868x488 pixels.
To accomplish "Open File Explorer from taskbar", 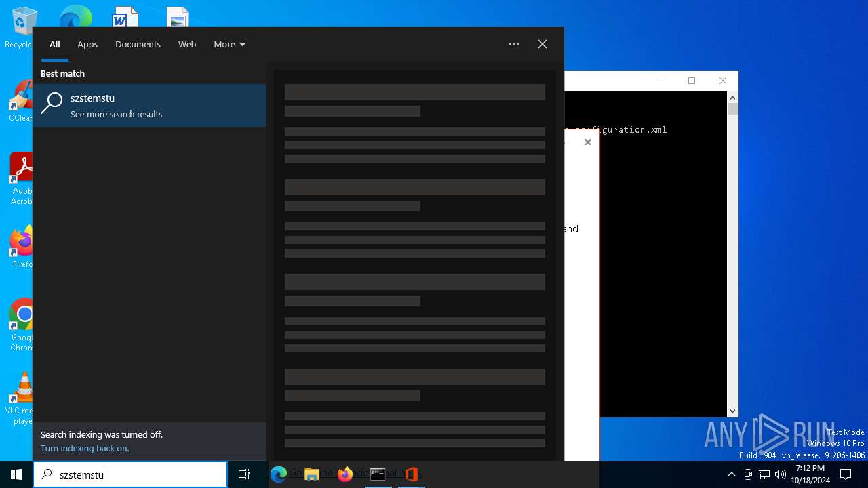I will click(311, 474).
